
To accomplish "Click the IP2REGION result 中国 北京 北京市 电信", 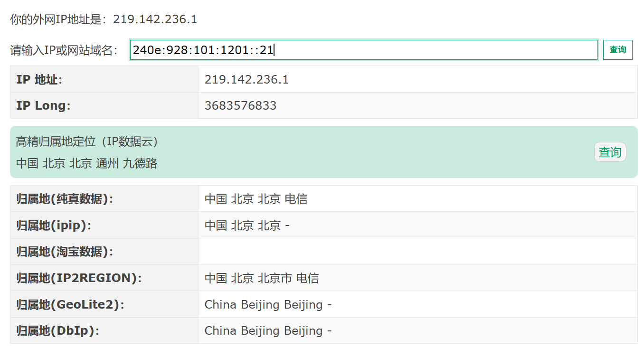I will (x=262, y=278).
